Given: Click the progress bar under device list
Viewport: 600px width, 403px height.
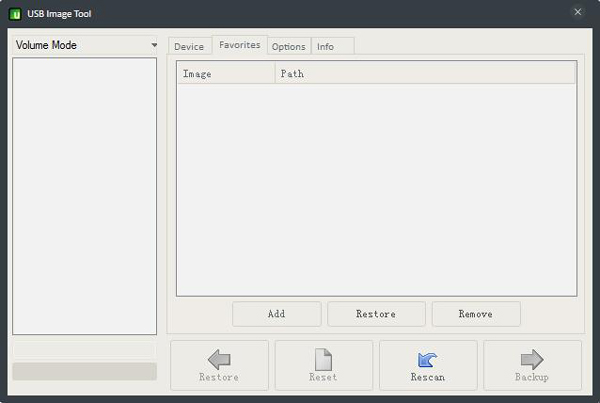Looking at the screenshot, I should [85, 371].
